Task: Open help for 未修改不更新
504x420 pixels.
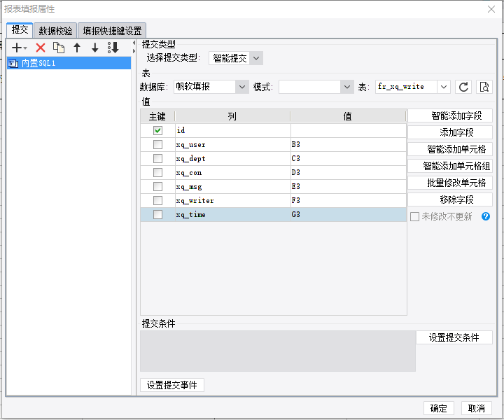Action: 485,216
